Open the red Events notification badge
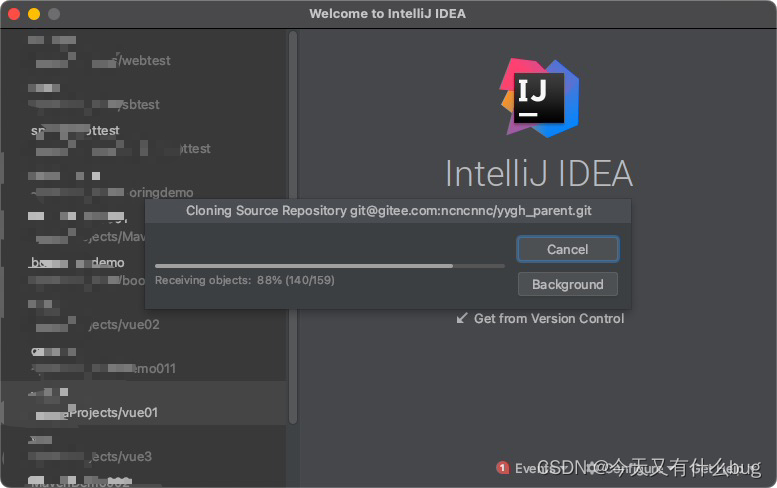 502,467
